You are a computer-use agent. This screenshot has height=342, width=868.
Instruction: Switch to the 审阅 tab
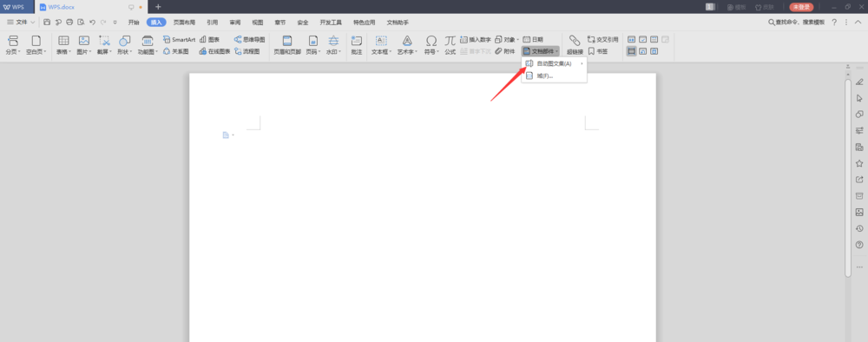click(234, 23)
